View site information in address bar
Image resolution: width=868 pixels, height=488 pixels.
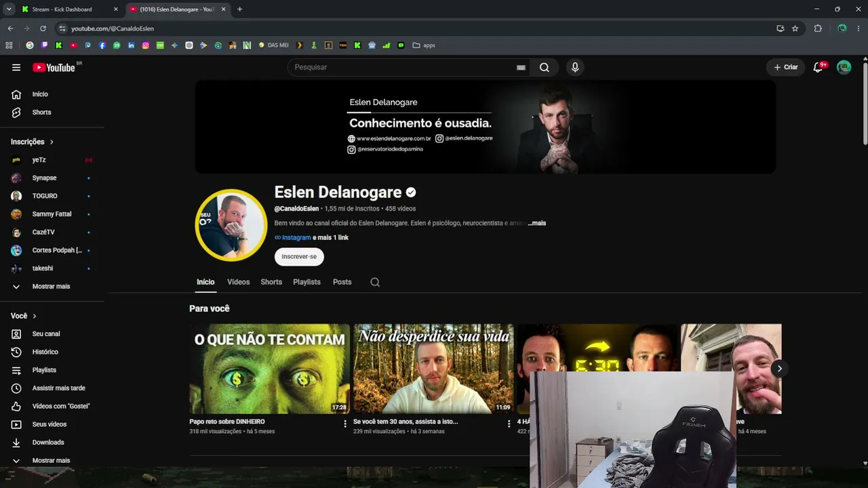click(62, 28)
